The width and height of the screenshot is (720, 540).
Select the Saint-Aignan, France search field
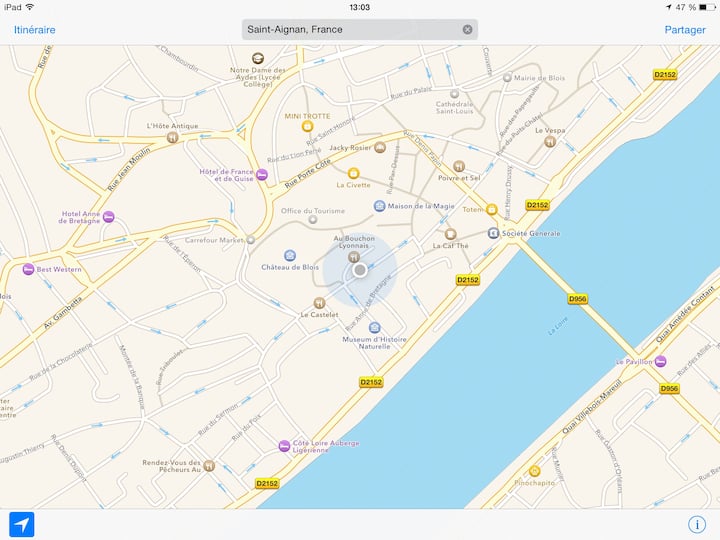[360, 29]
